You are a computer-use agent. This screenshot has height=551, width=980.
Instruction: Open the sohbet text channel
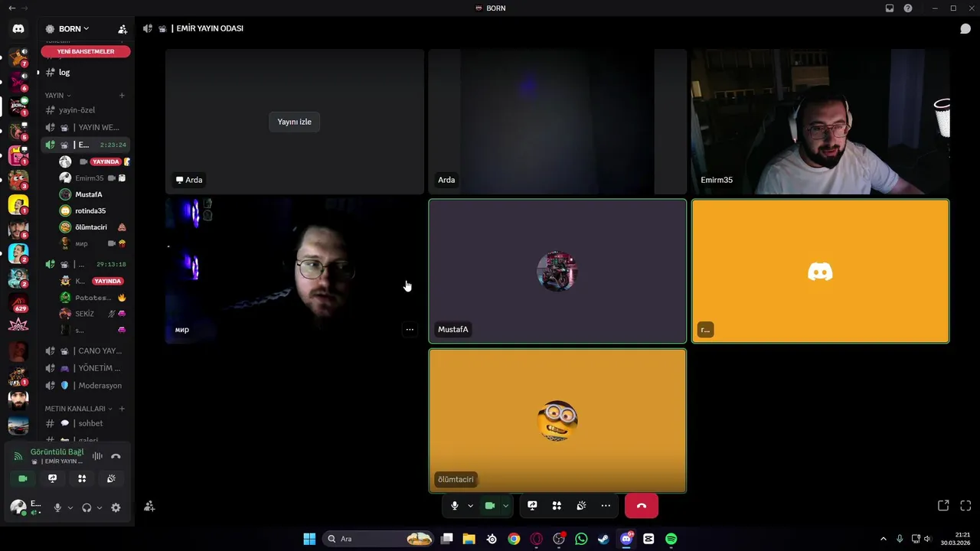pyautogui.click(x=85, y=423)
